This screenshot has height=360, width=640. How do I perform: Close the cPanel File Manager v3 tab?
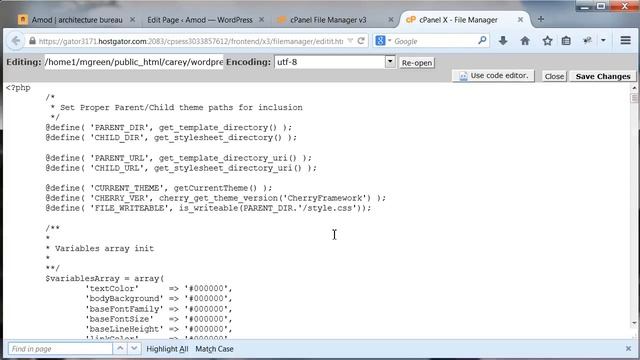click(391, 20)
